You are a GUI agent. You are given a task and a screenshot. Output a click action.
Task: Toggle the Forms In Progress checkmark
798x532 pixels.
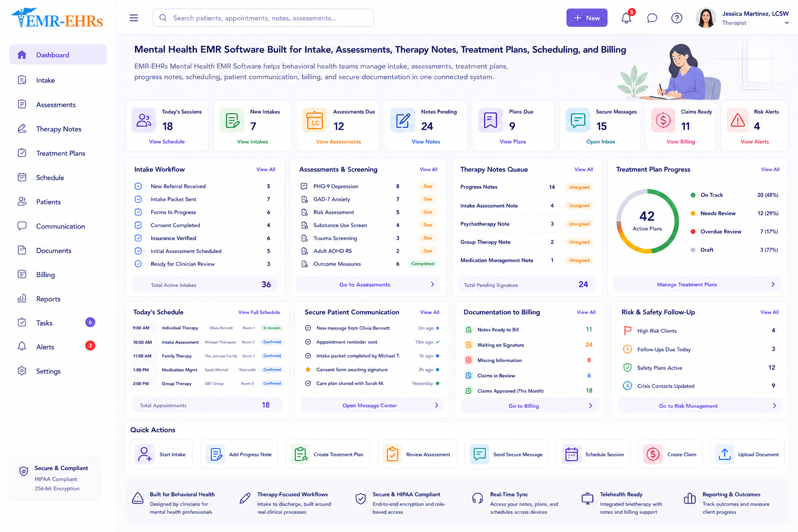(x=138, y=212)
